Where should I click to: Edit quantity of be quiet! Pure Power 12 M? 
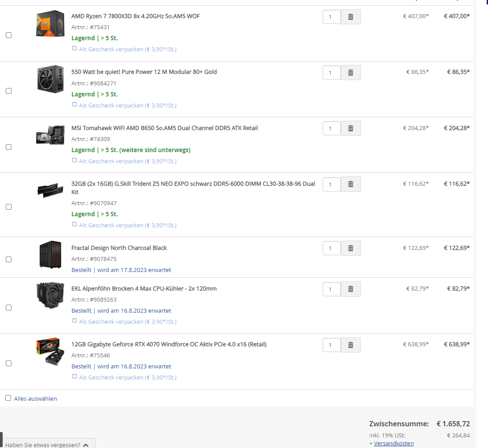[x=332, y=73]
